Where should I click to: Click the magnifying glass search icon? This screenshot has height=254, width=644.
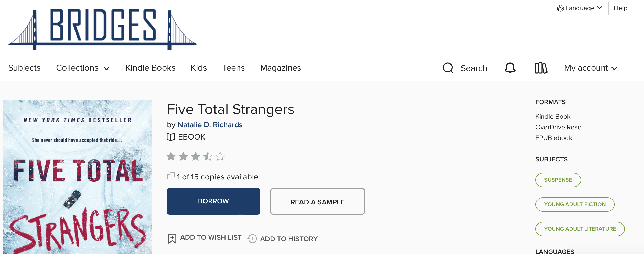pos(448,68)
